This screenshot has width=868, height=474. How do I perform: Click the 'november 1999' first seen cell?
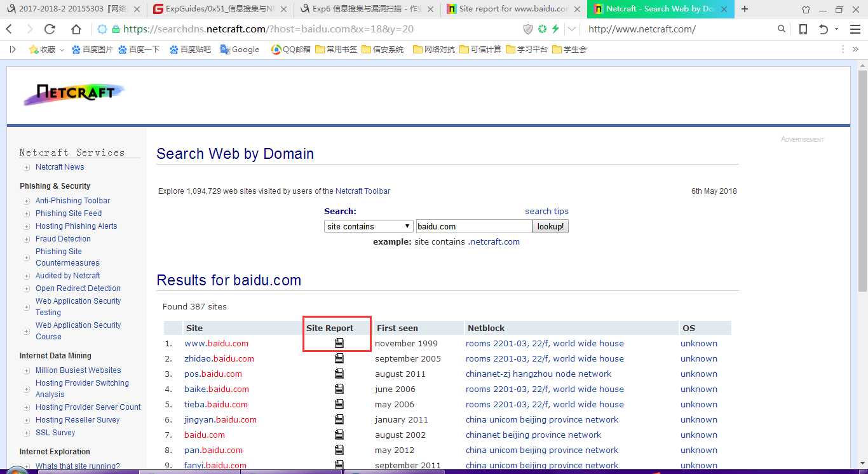coord(406,343)
